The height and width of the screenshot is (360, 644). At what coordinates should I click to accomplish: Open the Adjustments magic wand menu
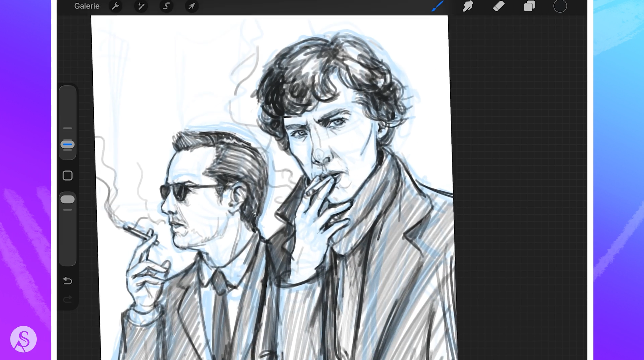(141, 6)
